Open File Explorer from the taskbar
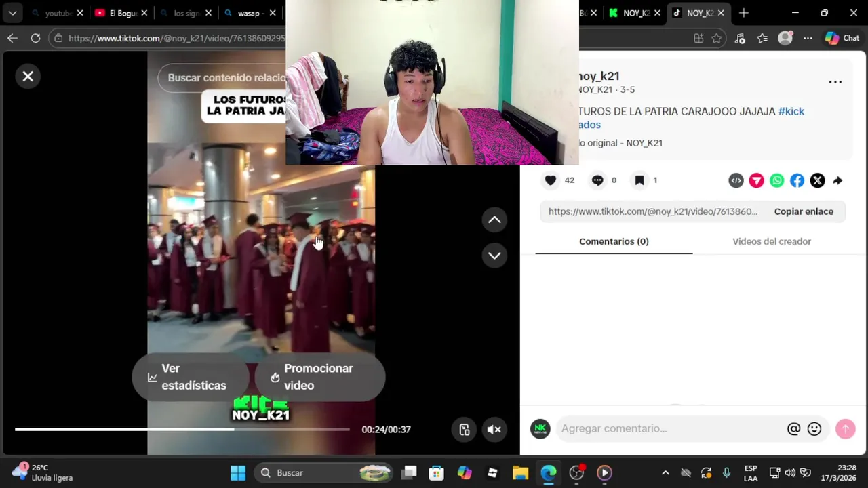Screen dimensions: 868x488 point(520,473)
